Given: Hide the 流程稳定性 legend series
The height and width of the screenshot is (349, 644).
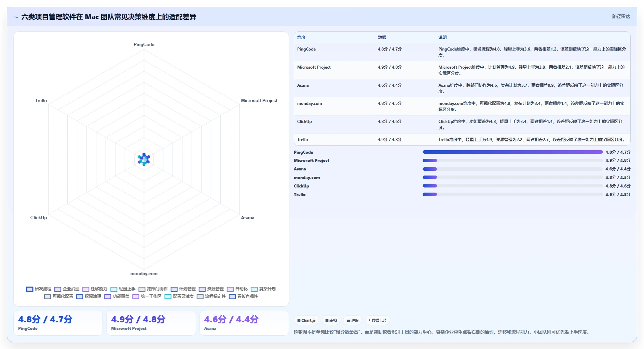Looking at the screenshot, I should pyautogui.click(x=211, y=296).
